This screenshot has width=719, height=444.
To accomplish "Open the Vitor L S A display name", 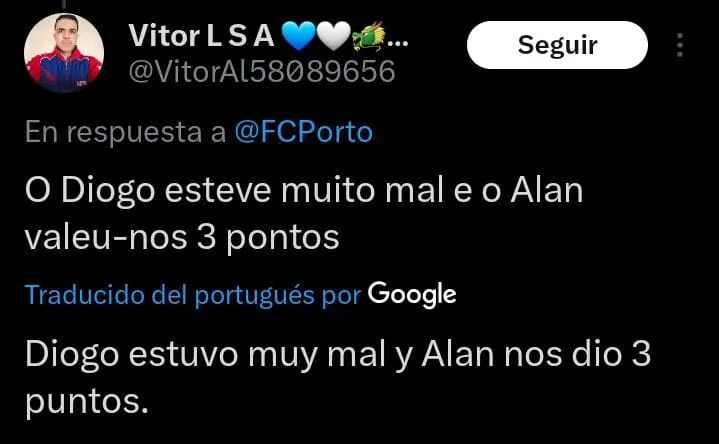I will click(201, 36).
